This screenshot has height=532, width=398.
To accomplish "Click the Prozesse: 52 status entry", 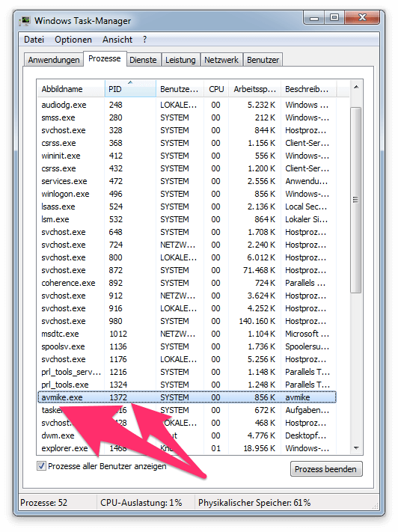I will click(x=44, y=503).
